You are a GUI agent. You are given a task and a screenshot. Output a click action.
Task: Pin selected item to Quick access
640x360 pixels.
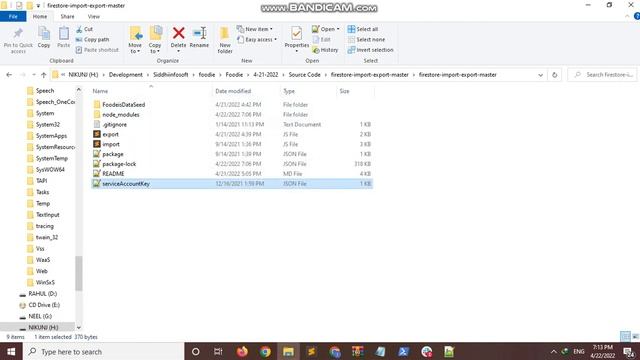(x=18, y=40)
